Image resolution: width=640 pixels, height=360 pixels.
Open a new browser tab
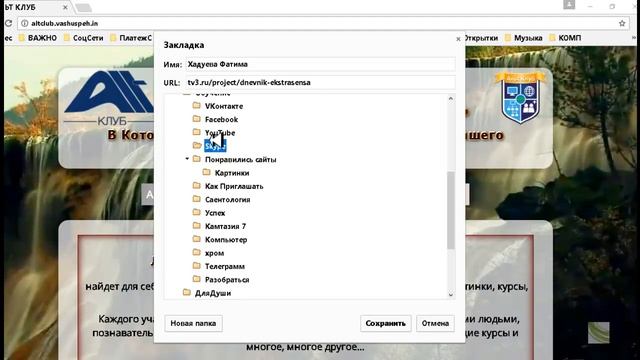click(x=83, y=8)
